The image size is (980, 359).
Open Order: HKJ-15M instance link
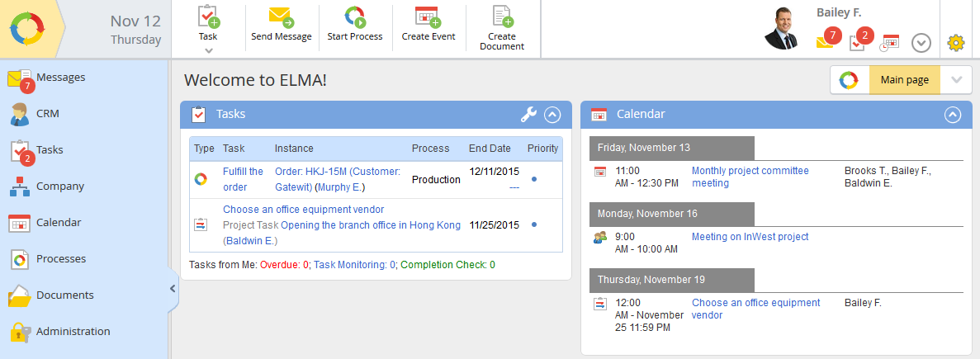338,177
